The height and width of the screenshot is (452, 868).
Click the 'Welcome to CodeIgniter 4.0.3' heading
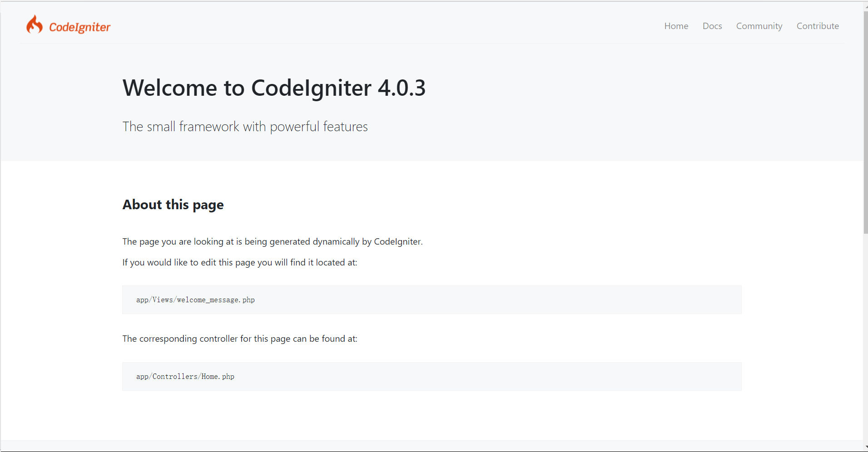[273, 88]
